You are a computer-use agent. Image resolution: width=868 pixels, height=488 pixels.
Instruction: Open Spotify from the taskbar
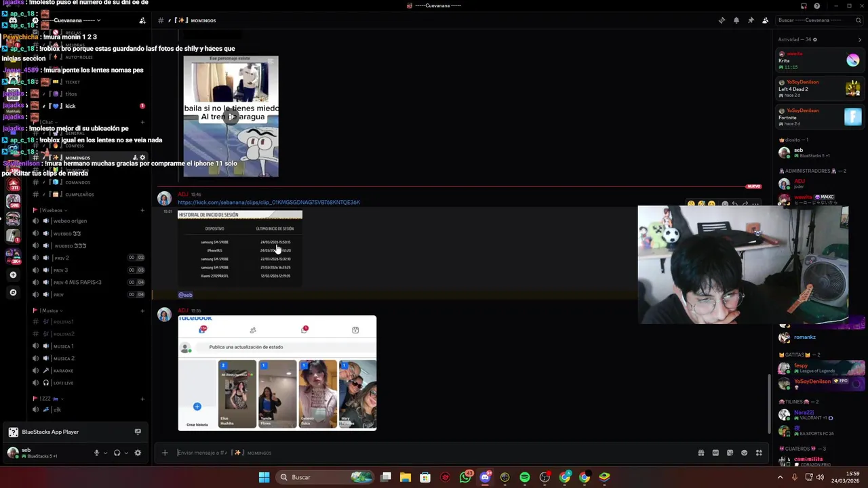[x=525, y=477]
